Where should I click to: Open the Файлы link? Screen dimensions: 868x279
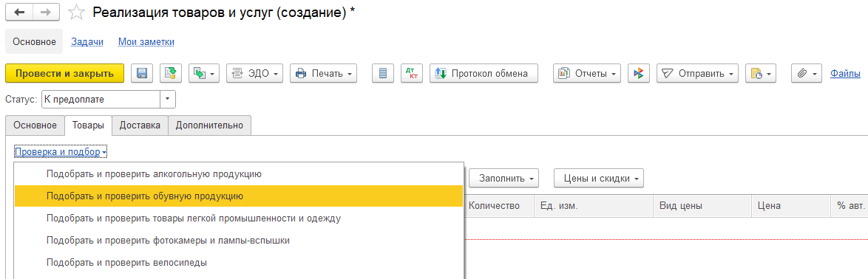845,73
